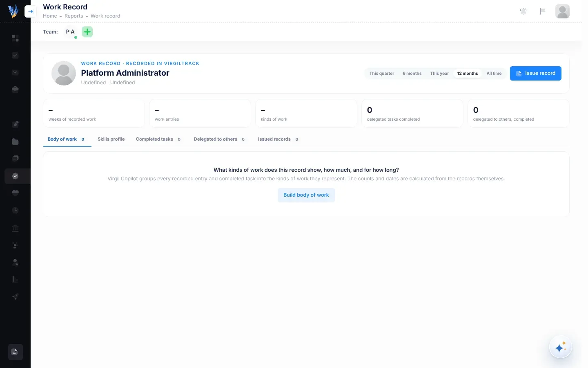This screenshot has width=588, height=368.
Task: Click the Build body of work button
Action: tap(306, 195)
